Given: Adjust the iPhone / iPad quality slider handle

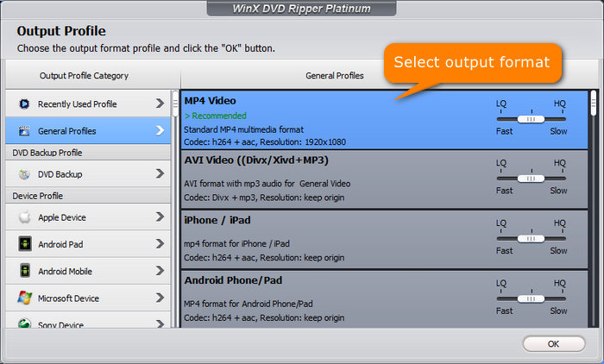Looking at the screenshot, I should tap(531, 238).
